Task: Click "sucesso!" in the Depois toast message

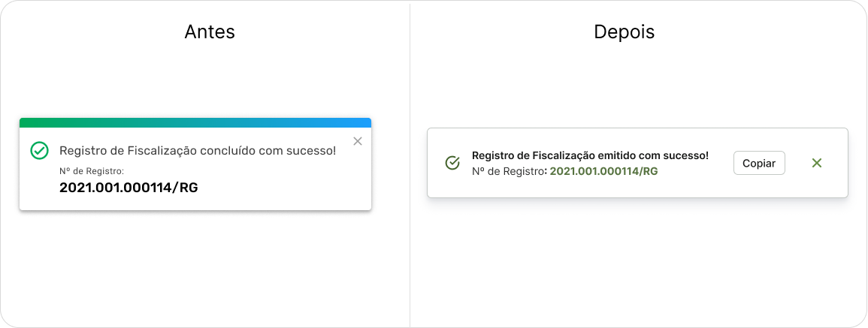Action: click(684, 155)
